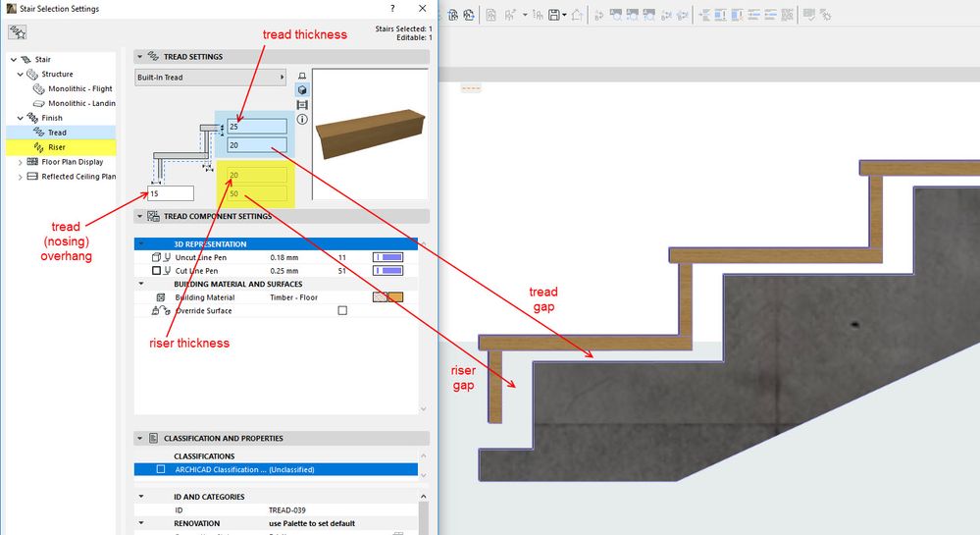The image size is (980, 535).
Task: Click the nosing overhang field showing 15
Action: (171, 193)
